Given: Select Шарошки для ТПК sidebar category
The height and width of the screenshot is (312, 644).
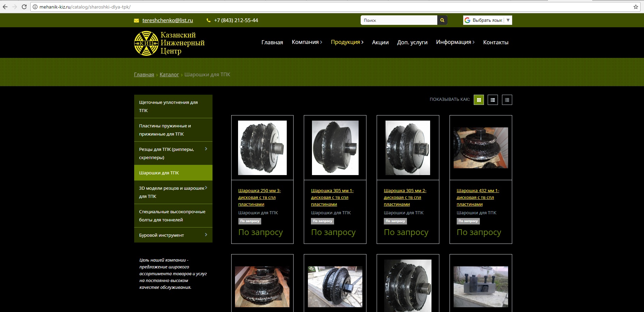Looking at the screenshot, I should [173, 173].
